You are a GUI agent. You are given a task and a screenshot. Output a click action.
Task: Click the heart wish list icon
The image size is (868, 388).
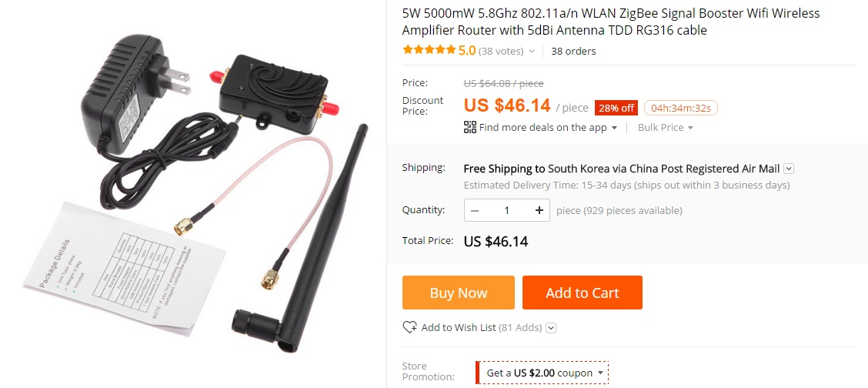[409, 327]
